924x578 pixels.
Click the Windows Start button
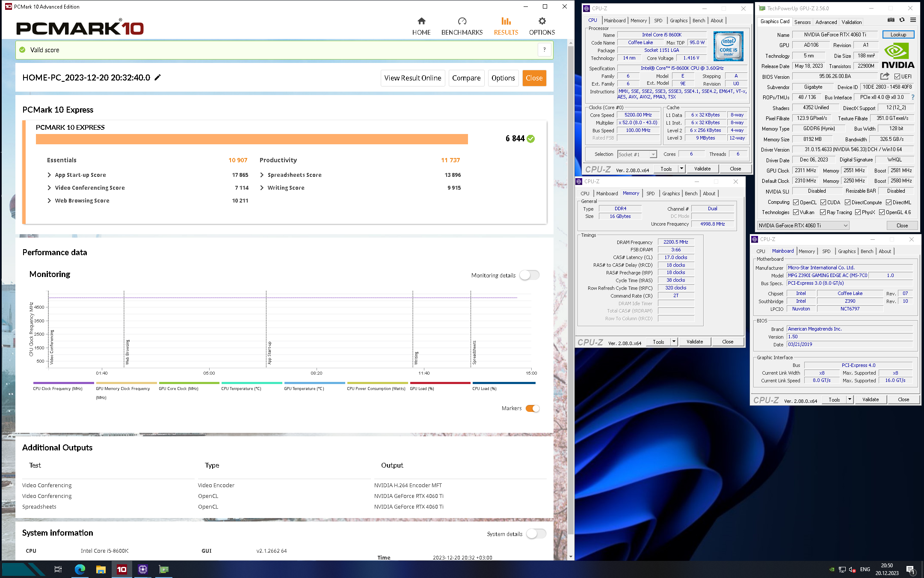coord(24,569)
